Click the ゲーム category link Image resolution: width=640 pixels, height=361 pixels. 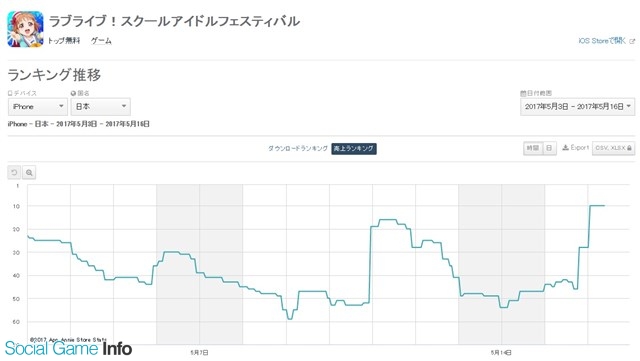coord(101,40)
